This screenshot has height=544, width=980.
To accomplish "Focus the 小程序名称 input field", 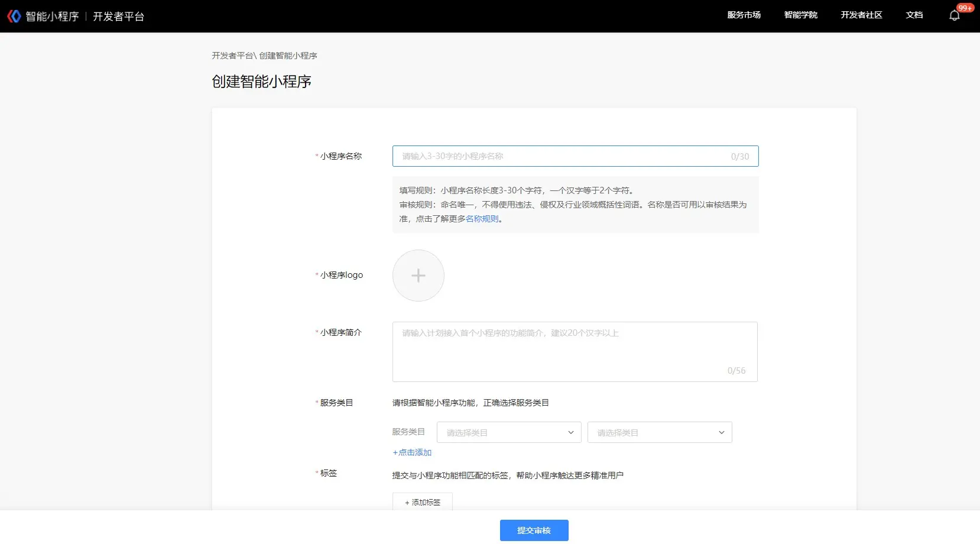I will 562,156.
